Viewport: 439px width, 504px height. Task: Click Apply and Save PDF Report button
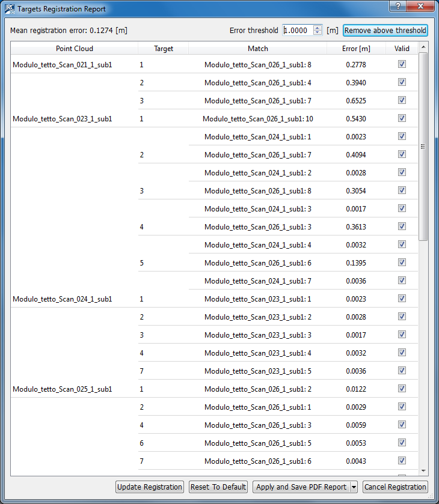301,487
